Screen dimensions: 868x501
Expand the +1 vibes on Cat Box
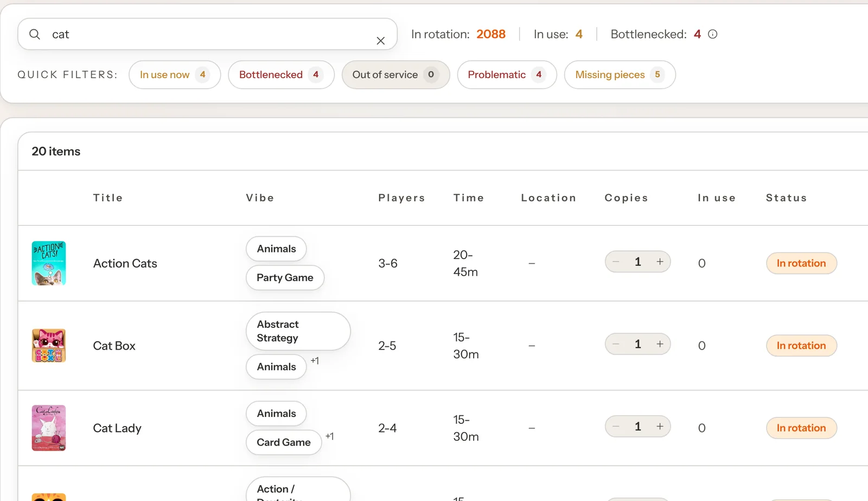315,361
